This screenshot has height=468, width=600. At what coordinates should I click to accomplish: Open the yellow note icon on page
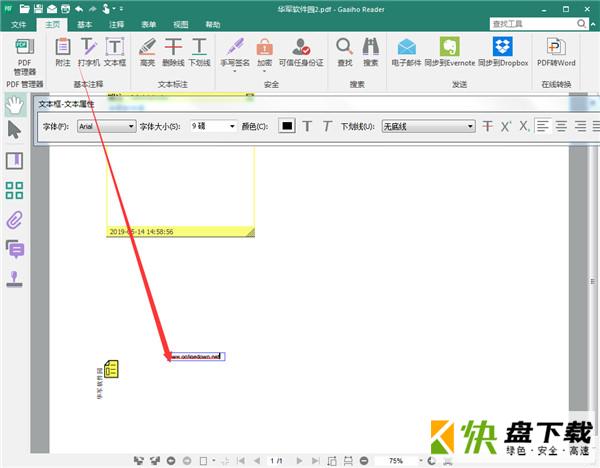click(111, 369)
